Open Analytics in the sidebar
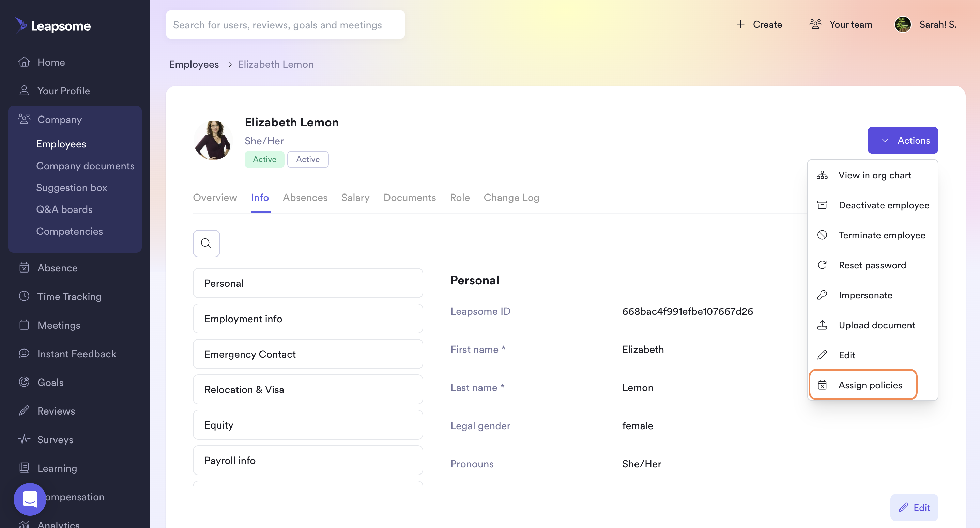The width and height of the screenshot is (980, 528). pos(58,524)
